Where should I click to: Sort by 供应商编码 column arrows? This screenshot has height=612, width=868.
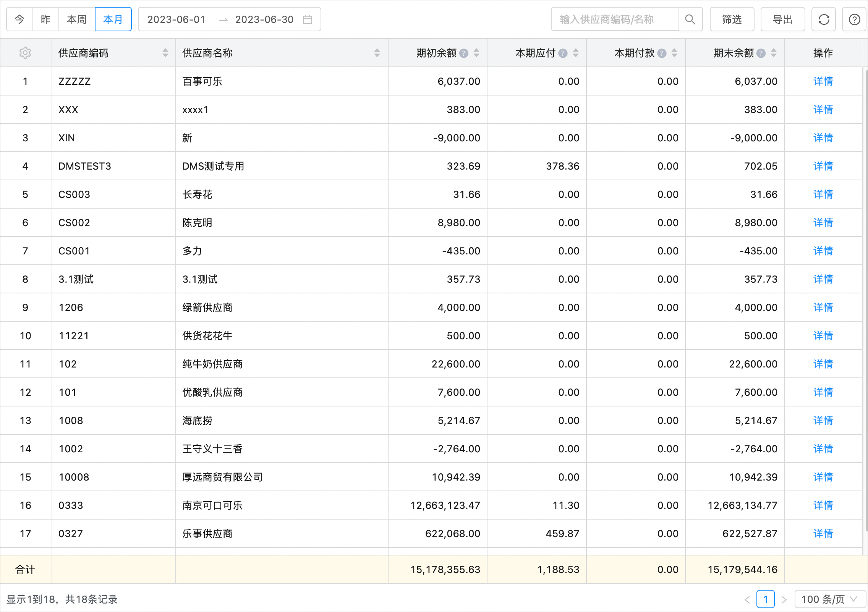pyautogui.click(x=165, y=53)
